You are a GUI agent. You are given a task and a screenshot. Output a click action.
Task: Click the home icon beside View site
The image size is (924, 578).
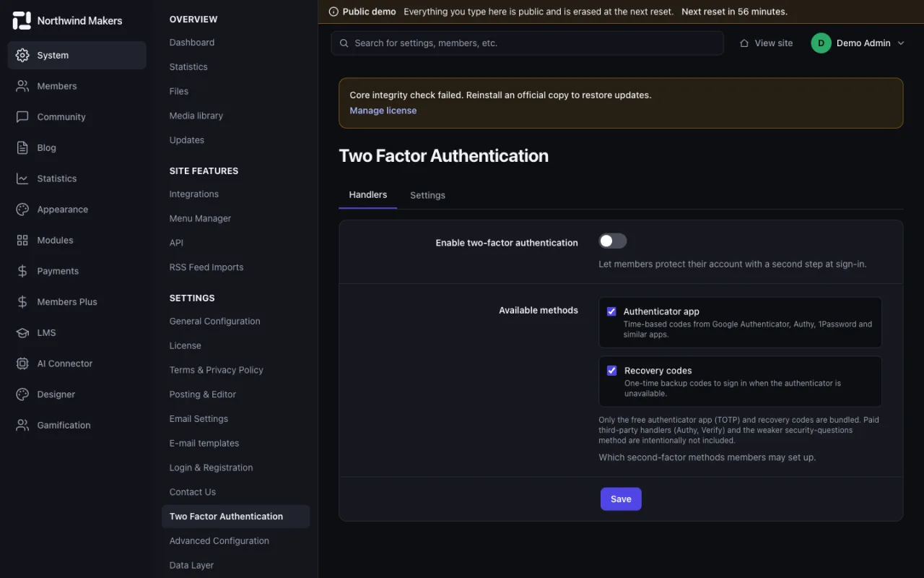pyautogui.click(x=744, y=43)
